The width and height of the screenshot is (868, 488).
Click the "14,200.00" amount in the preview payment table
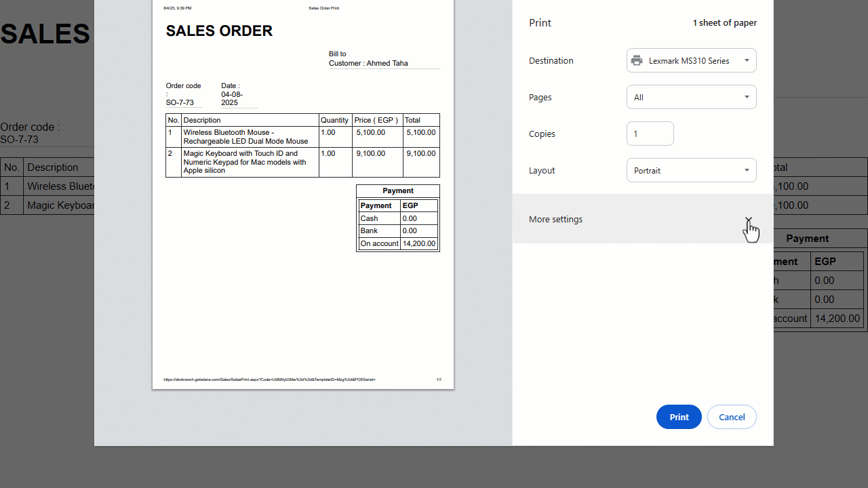pos(419,243)
